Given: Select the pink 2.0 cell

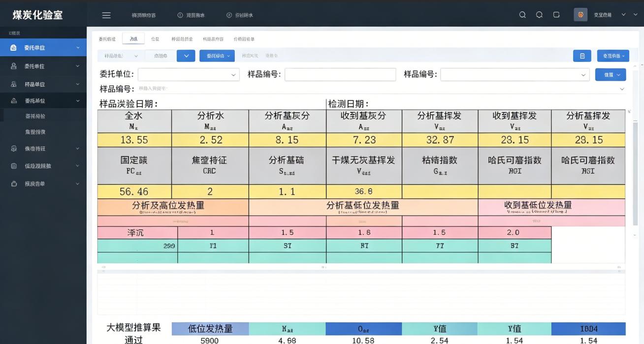Looking at the screenshot, I should point(515,233).
